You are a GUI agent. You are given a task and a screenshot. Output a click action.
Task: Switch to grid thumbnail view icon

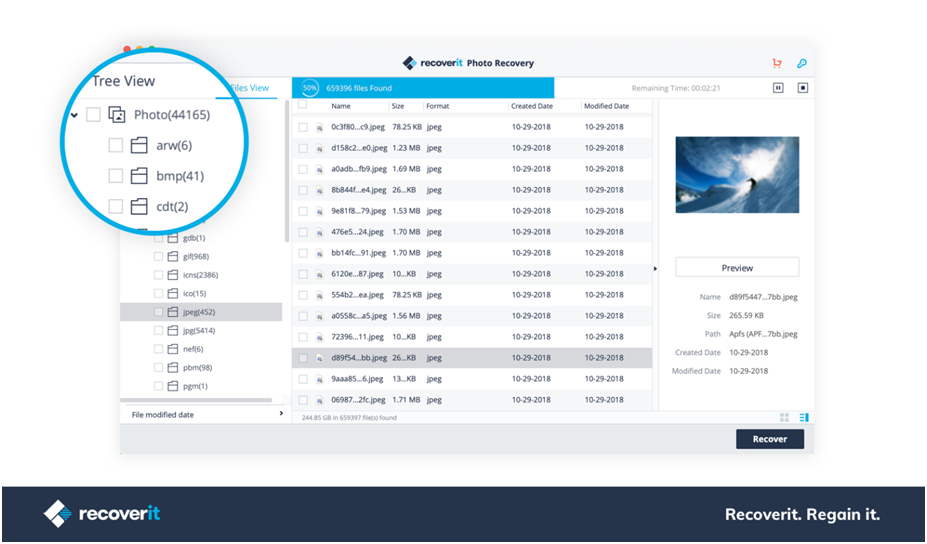(x=784, y=417)
